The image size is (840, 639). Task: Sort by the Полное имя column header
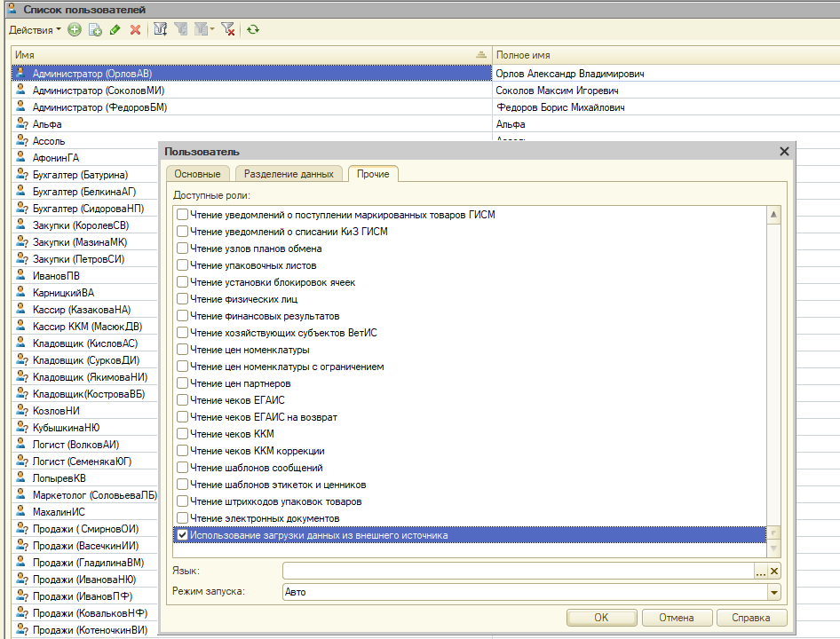point(666,55)
